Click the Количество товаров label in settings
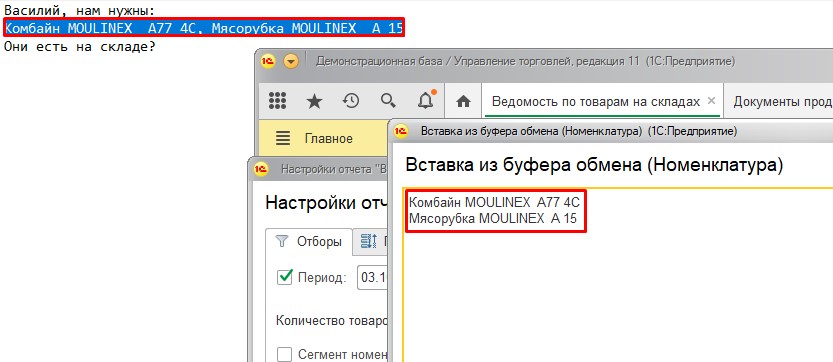 click(x=333, y=321)
